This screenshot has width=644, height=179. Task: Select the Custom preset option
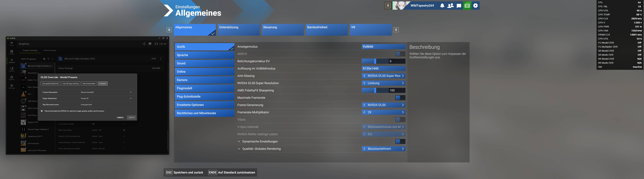pyautogui.click(x=102, y=83)
